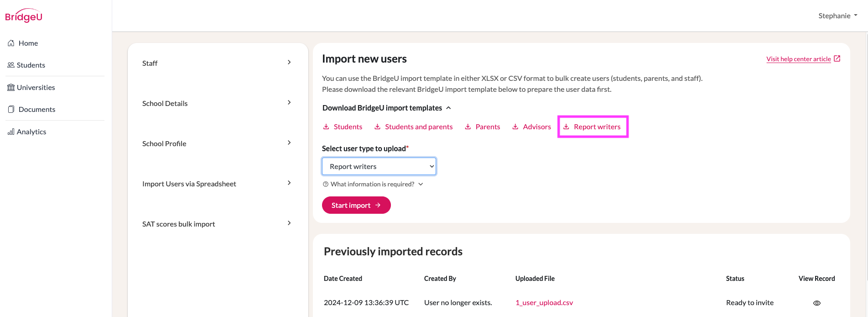The image size is (868, 317).
Task: Click download icon next to Advisors
Action: click(515, 127)
